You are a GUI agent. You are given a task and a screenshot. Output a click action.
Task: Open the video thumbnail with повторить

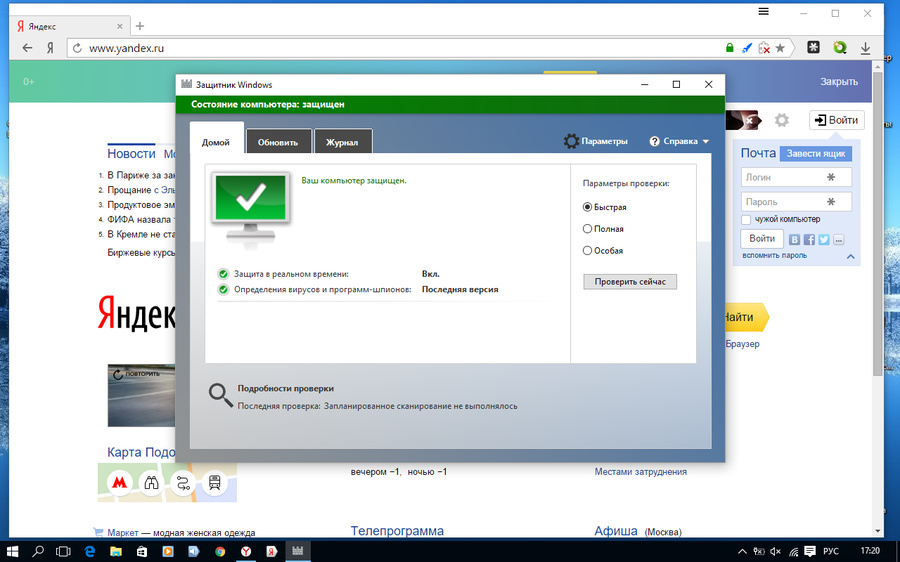141,395
